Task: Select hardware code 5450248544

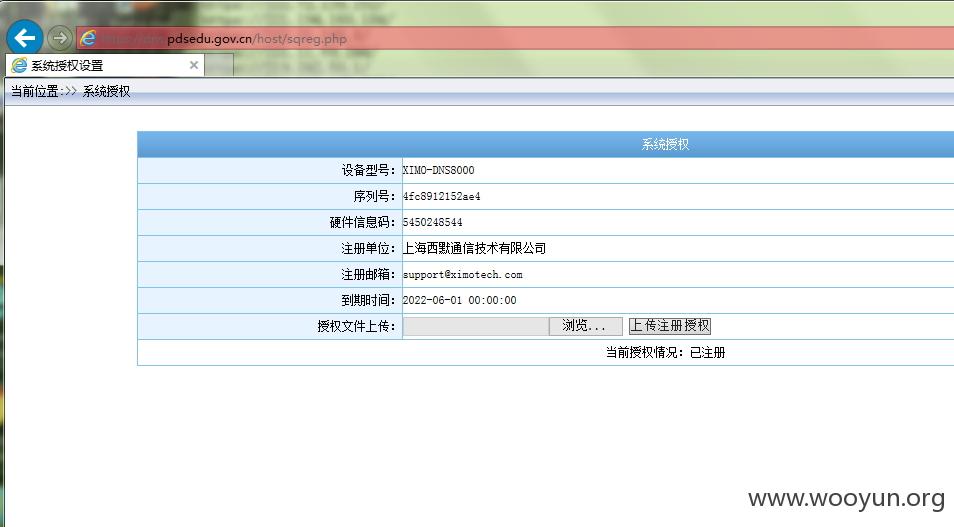Action: point(432,223)
